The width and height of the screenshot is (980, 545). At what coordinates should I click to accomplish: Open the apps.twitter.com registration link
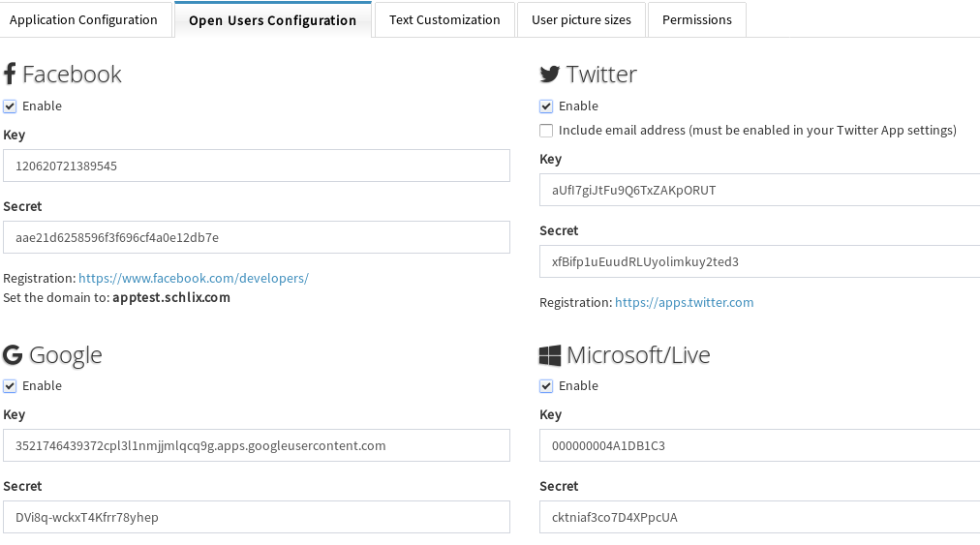[x=685, y=302]
